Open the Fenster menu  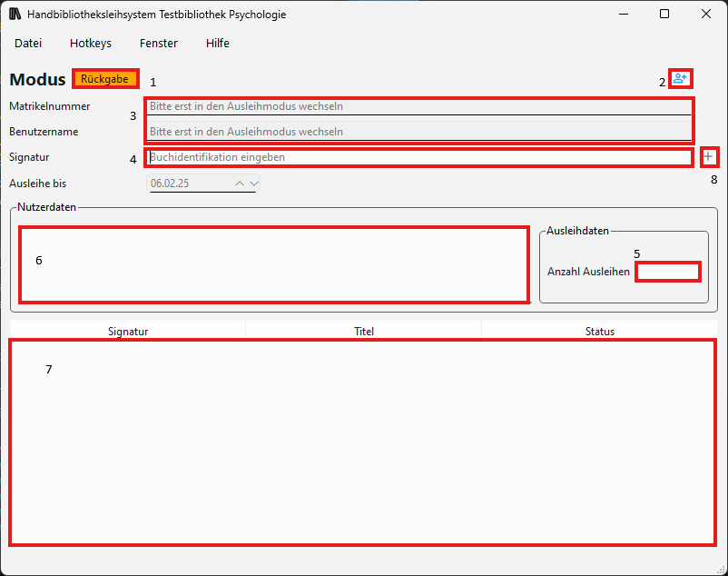tap(159, 43)
